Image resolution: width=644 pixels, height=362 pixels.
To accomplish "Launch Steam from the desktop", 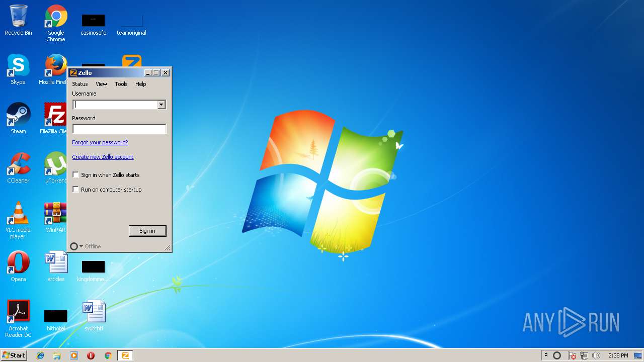I will (x=18, y=119).
